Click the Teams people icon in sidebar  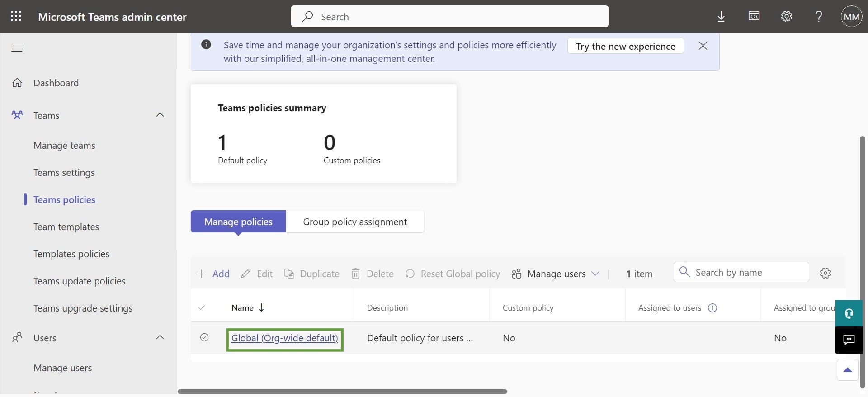pyautogui.click(x=17, y=115)
